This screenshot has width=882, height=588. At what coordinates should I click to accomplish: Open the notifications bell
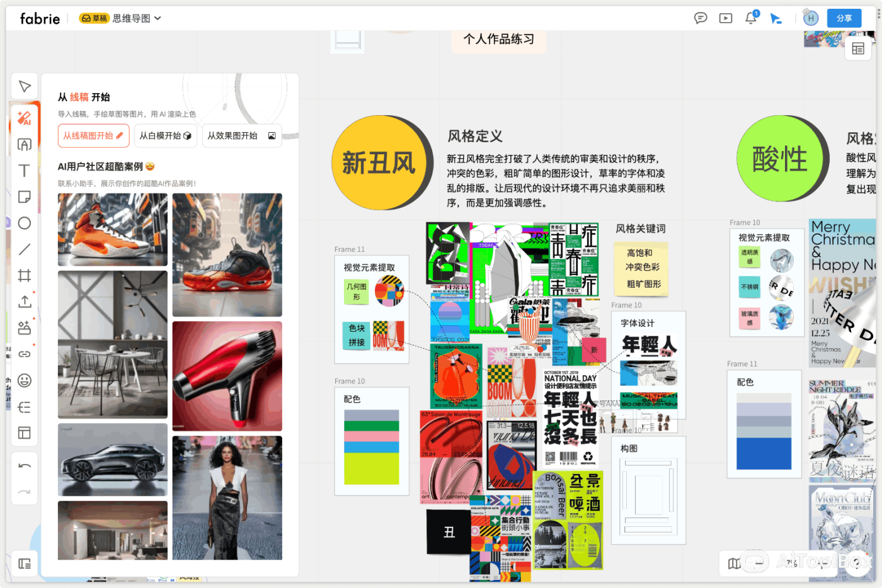click(750, 18)
